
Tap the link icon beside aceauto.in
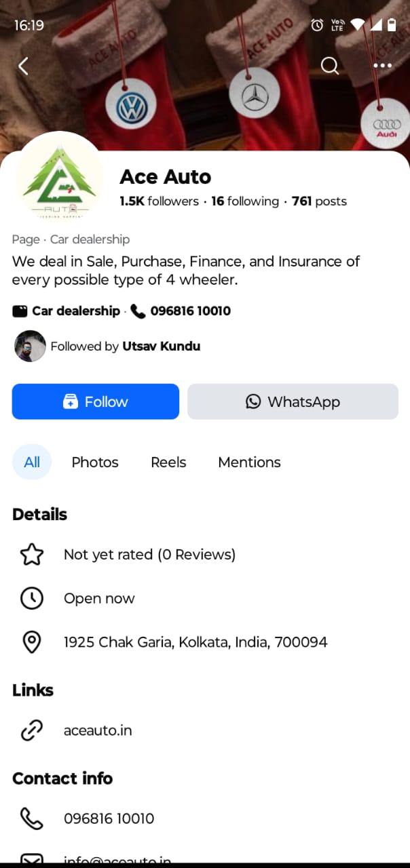tap(32, 730)
